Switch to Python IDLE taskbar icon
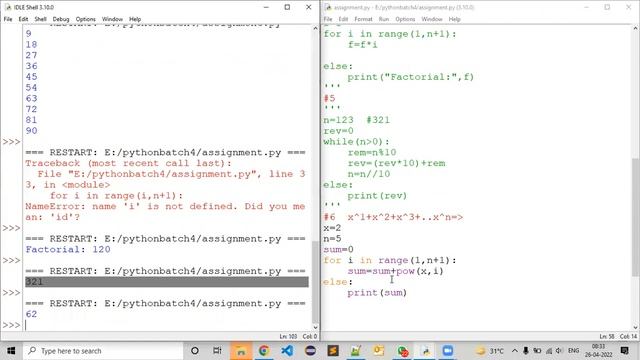The height and width of the screenshot is (360, 640). coord(425,351)
